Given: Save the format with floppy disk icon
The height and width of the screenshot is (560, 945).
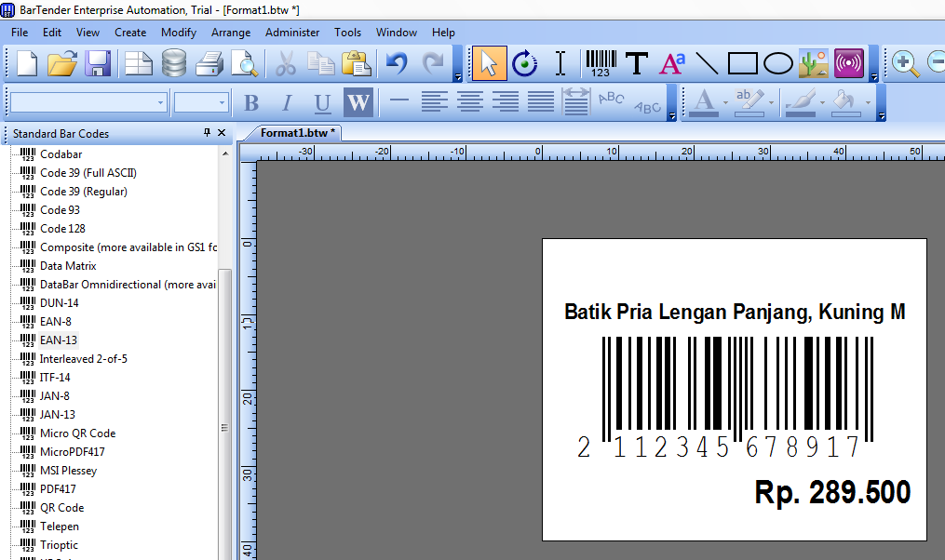Looking at the screenshot, I should (98, 63).
